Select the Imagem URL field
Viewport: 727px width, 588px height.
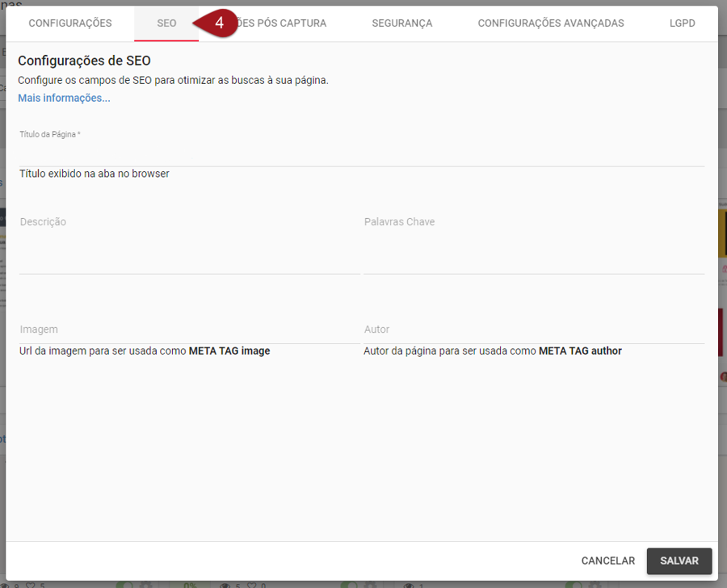(189, 330)
